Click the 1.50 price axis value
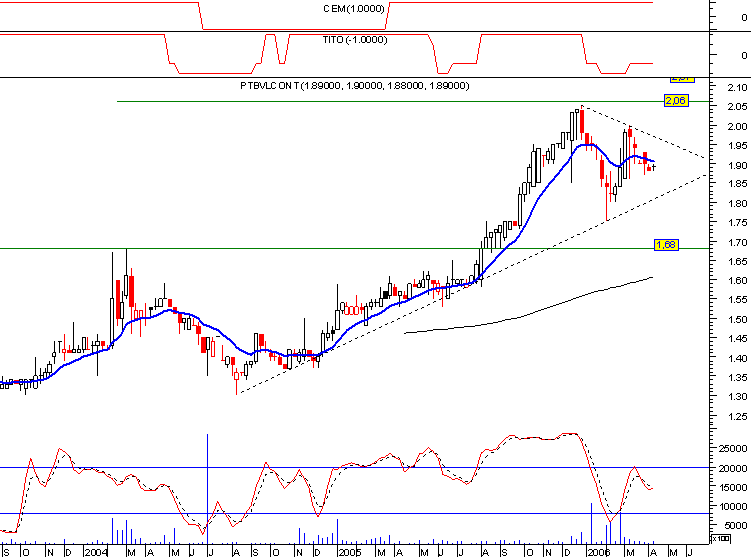The height and width of the screenshot is (557, 751). [x=737, y=319]
